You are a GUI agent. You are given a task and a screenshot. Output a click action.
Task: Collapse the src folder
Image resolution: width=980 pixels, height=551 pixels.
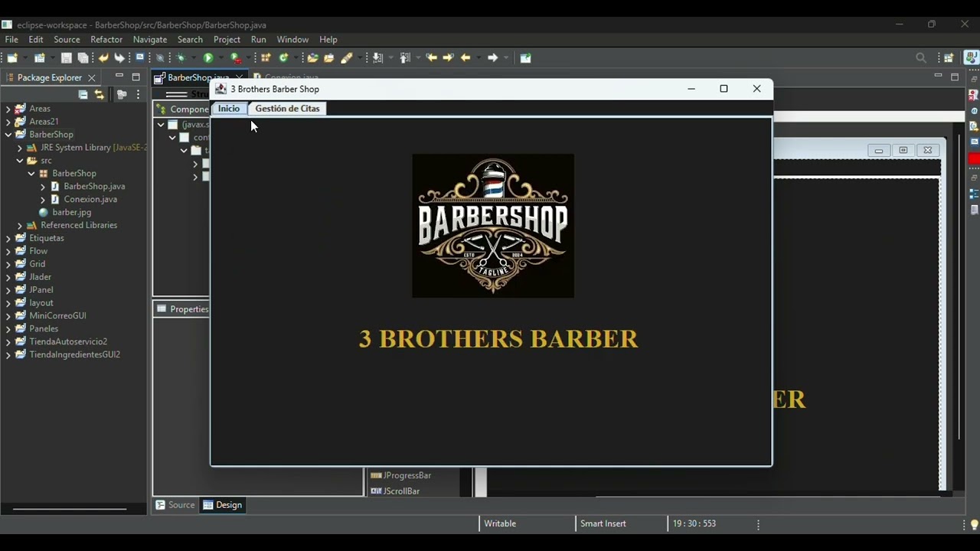point(20,161)
